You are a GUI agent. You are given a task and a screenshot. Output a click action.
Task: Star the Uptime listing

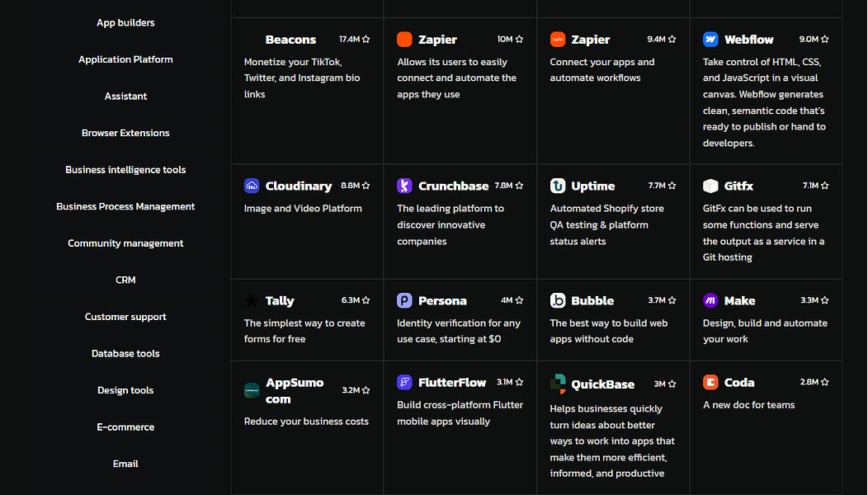tap(672, 185)
